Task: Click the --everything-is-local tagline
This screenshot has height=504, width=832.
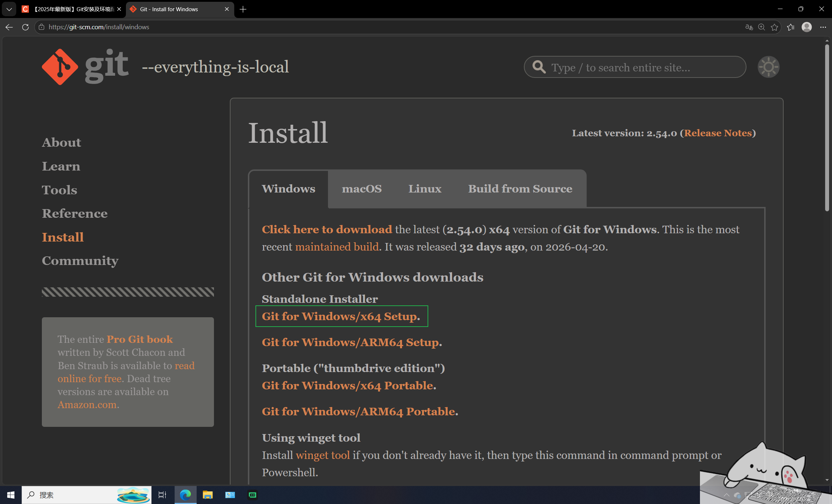Action: (x=215, y=67)
